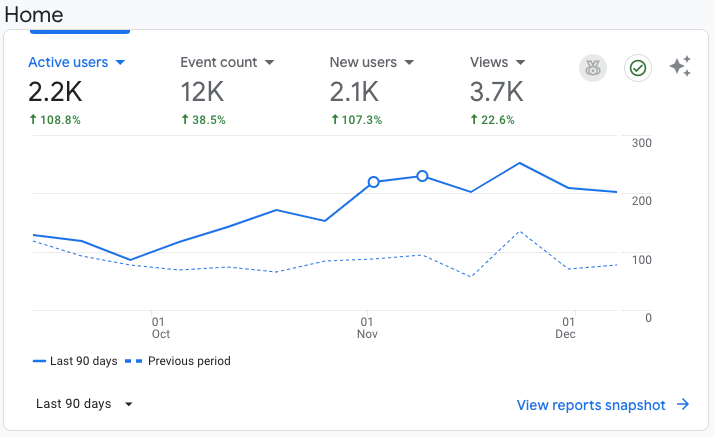
Task: Click the green checkmark data quality icon
Action: click(x=637, y=68)
